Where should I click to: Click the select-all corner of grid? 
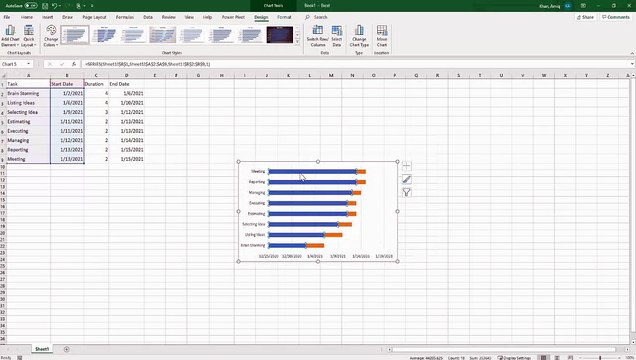[x=3, y=75]
